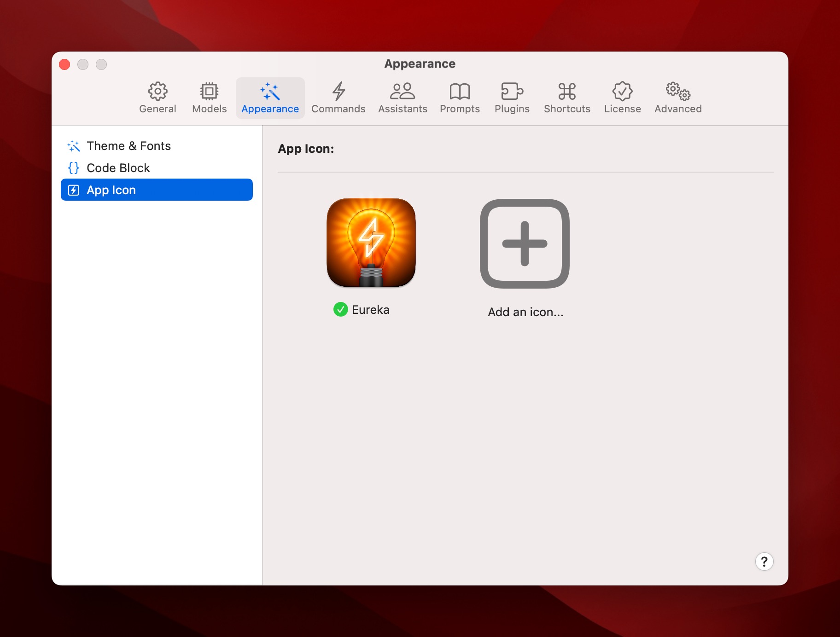This screenshot has width=840, height=637.
Task: Open the General settings tab
Action: [x=157, y=98]
